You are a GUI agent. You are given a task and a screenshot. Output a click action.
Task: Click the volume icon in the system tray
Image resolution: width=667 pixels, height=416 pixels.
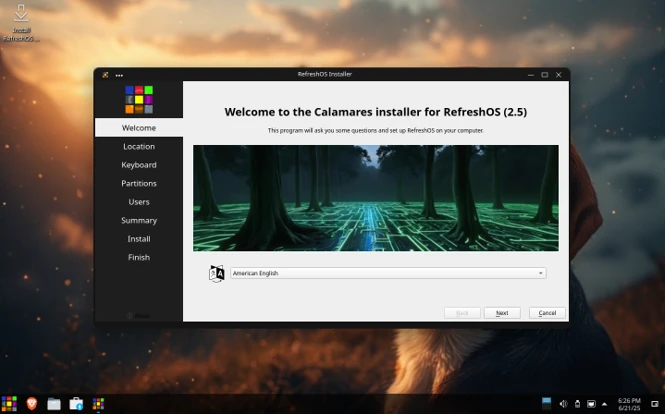pyautogui.click(x=563, y=404)
